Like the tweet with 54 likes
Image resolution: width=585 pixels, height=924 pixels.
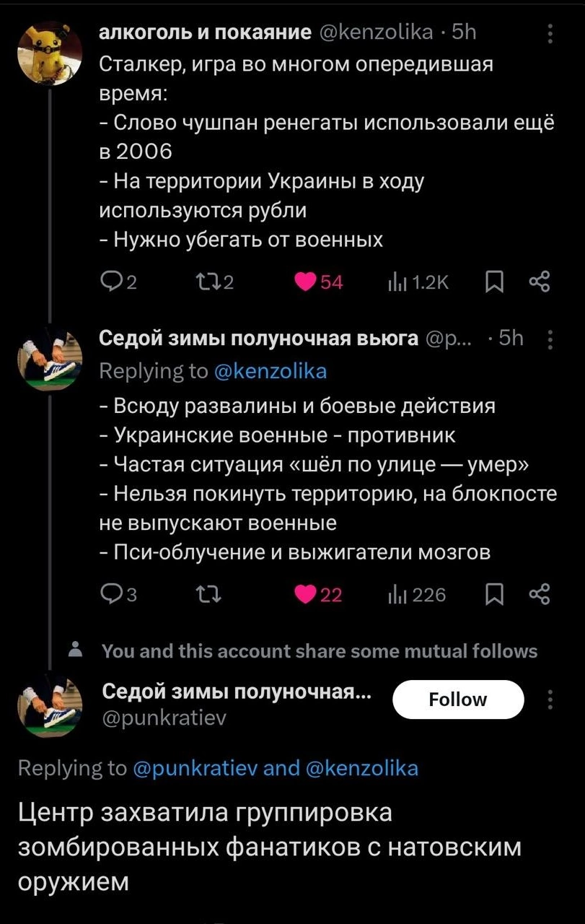[307, 283]
